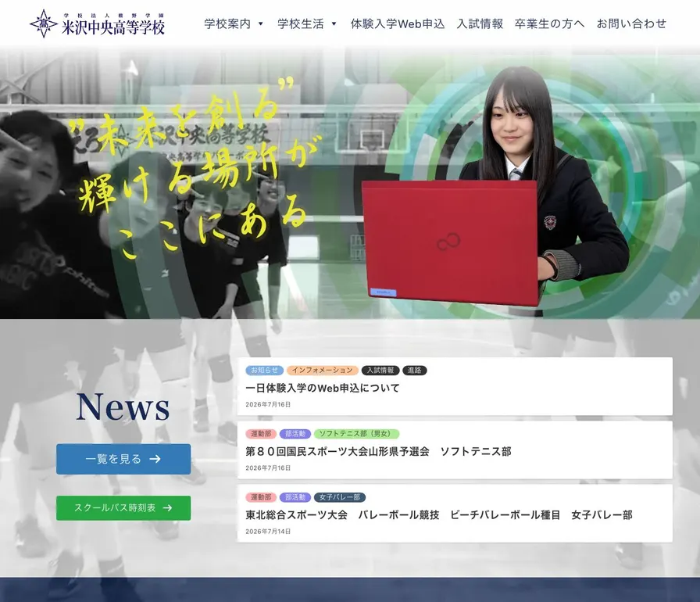Expand the 学校生活 dropdown arrow

(x=334, y=23)
